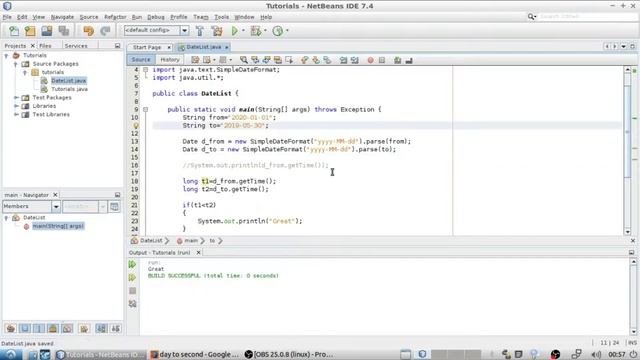
Task: Select DateList.java in the project tree
Action: click(69, 81)
